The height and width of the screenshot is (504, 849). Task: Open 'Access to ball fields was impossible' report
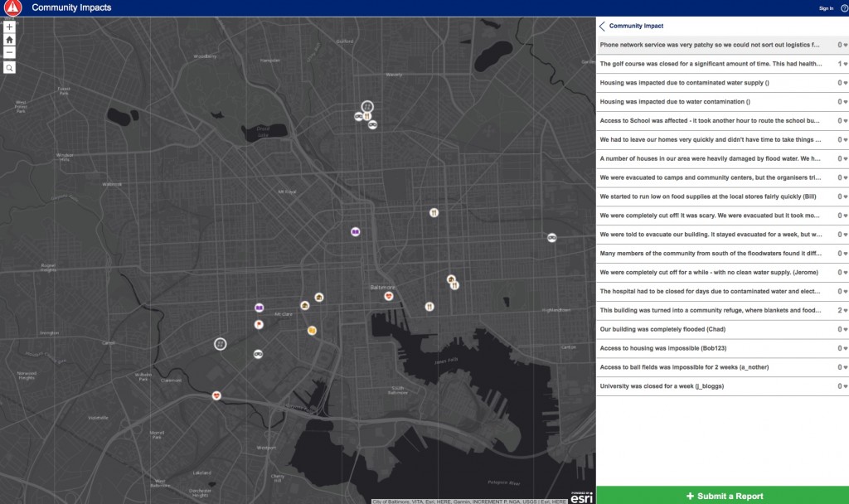[722, 367]
